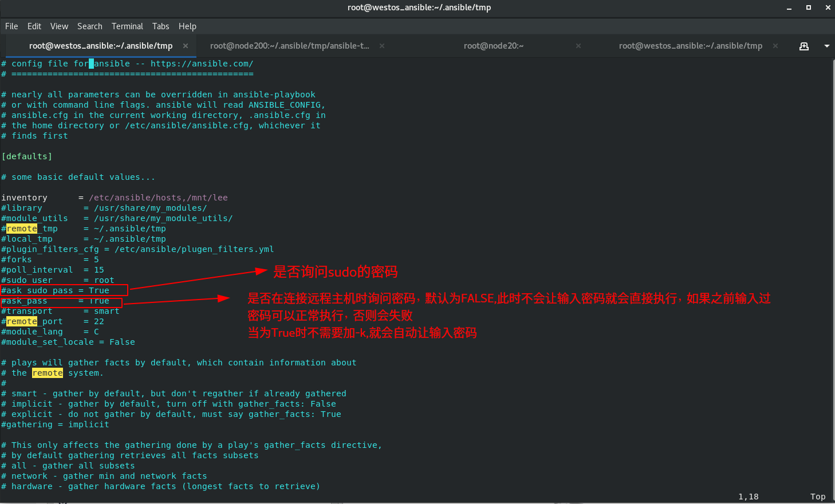Open the View menu
The height and width of the screenshot is (504, 835).
click(59, 26)
